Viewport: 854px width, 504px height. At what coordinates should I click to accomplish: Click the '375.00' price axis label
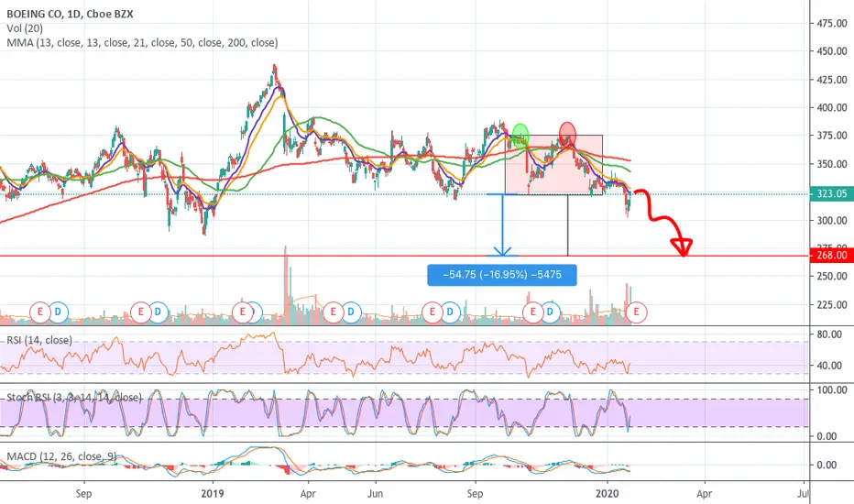point(832,136)
